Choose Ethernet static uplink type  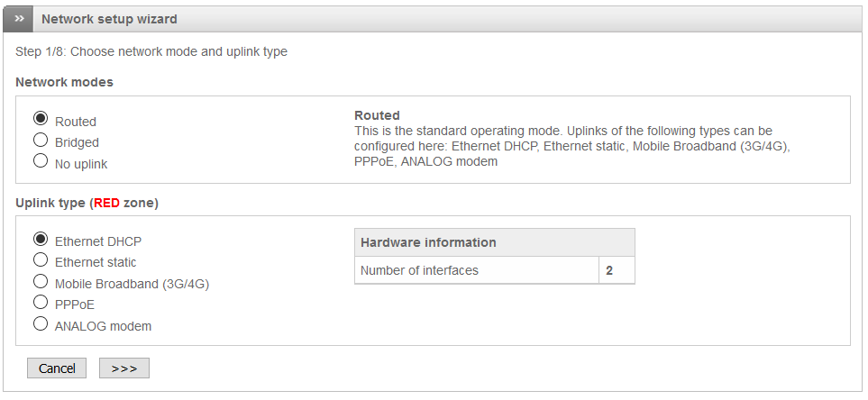coord(41,259)
